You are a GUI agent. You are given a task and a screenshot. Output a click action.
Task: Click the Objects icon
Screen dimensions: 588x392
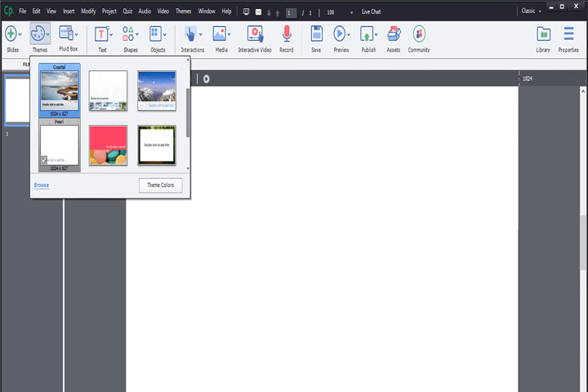155,33
